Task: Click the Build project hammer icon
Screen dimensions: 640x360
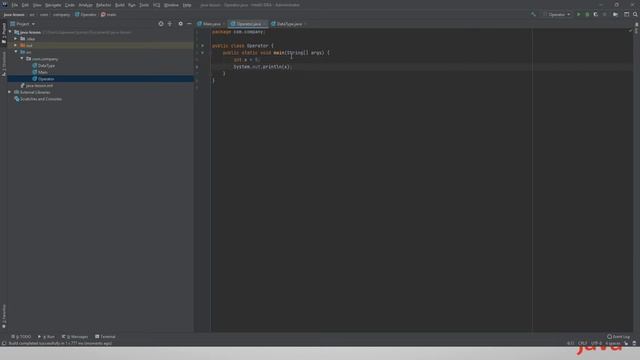Action: [533, 14]
